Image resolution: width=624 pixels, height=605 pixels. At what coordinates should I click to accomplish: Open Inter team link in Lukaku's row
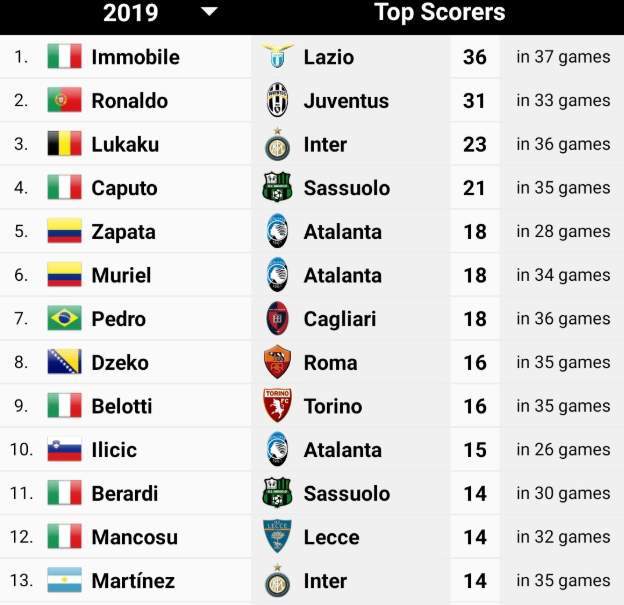325,144
